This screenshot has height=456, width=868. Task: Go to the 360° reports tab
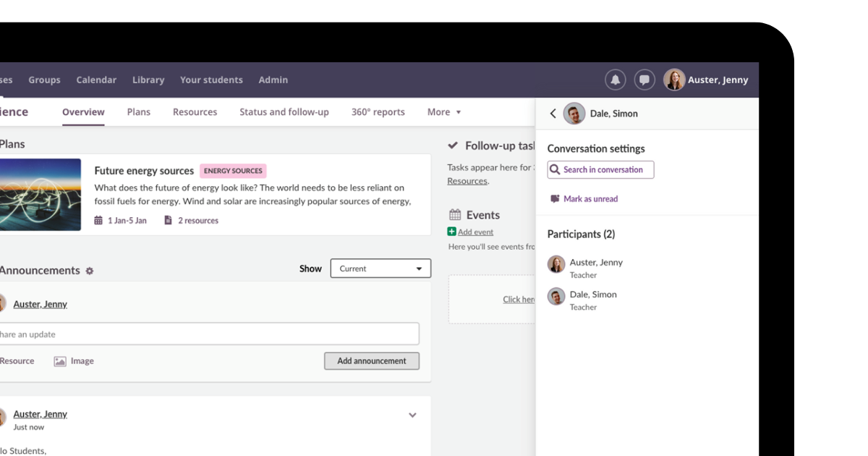378,112
